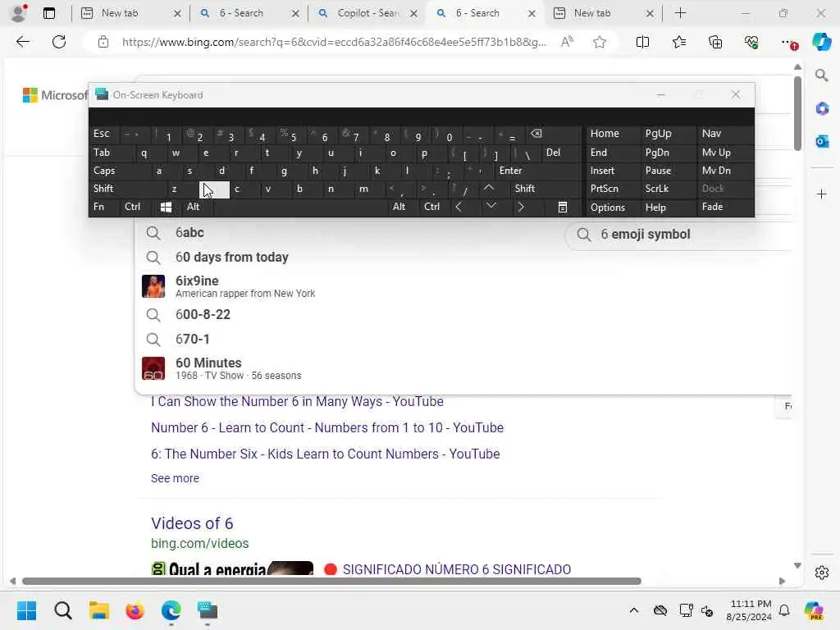Image resolution: width=840 pixels, height=630 pixels.
Task: Open Number 6 Learn to Count link
Action: click(x=327, y=427)
